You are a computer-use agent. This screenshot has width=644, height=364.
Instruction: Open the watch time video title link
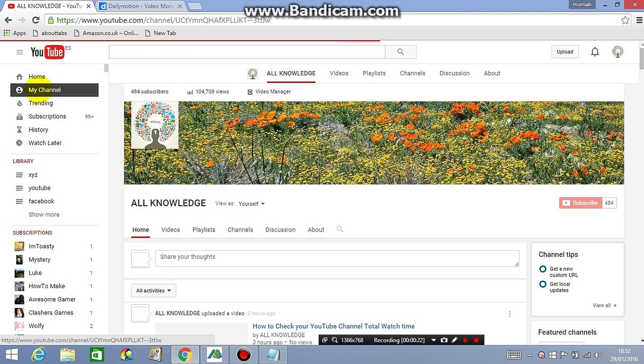coord(334,326)
